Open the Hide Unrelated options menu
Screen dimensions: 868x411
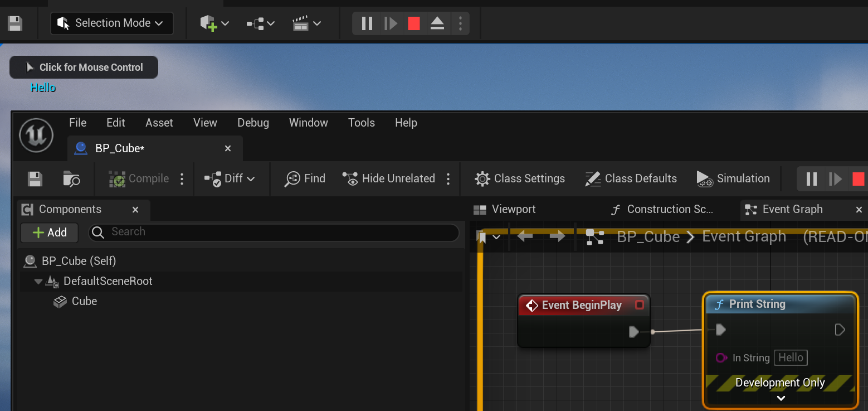448,178
